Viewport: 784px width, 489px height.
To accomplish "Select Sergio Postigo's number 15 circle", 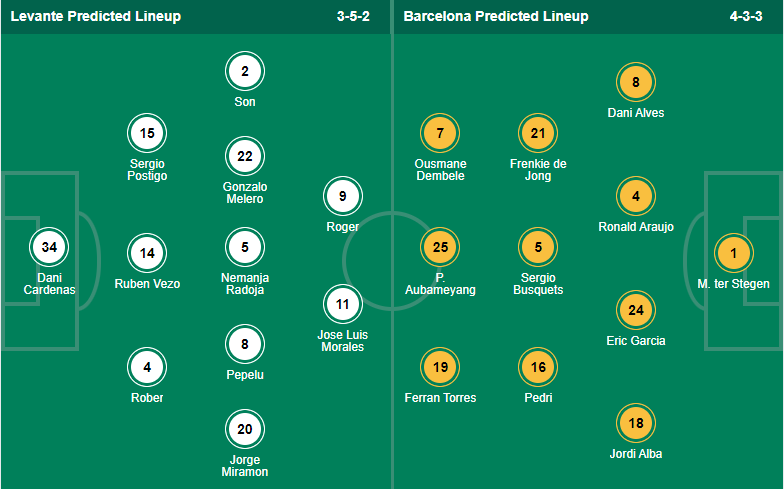I will (x=147, y=133).
